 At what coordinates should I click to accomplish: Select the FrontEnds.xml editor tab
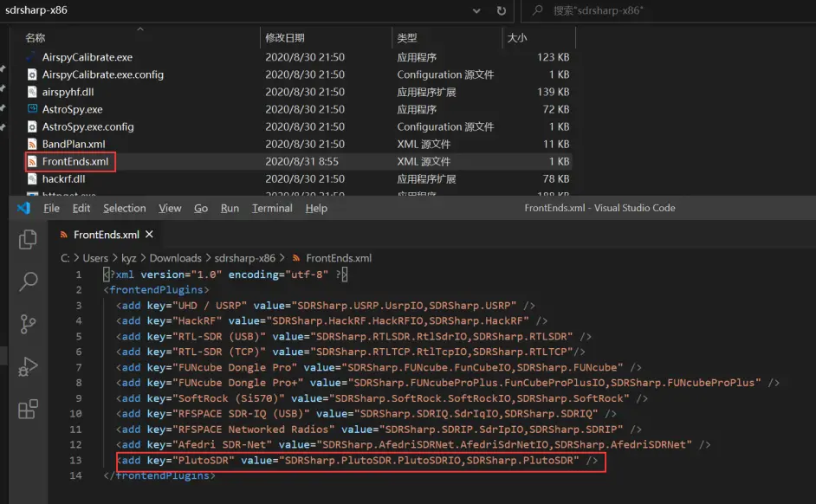pos(107,235)
